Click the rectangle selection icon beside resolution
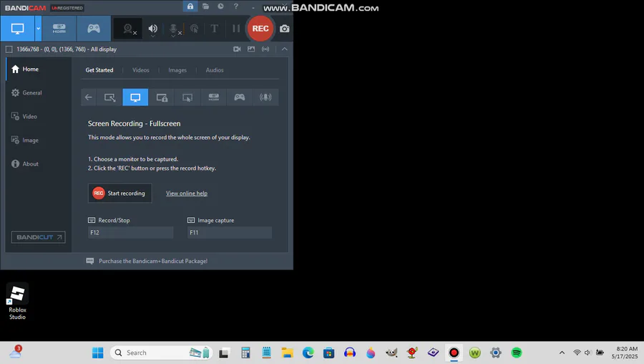Viewport: 644px width, 364px height. [9, 49]
